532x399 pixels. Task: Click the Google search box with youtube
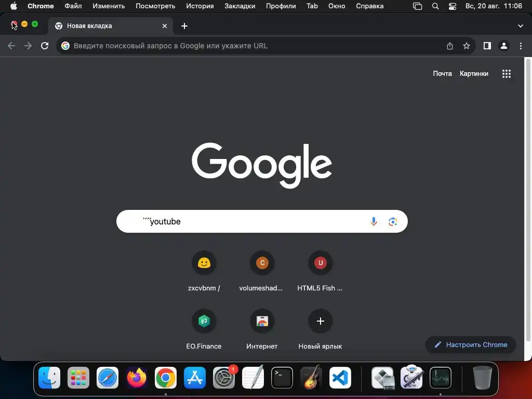(x=262, y=221)
